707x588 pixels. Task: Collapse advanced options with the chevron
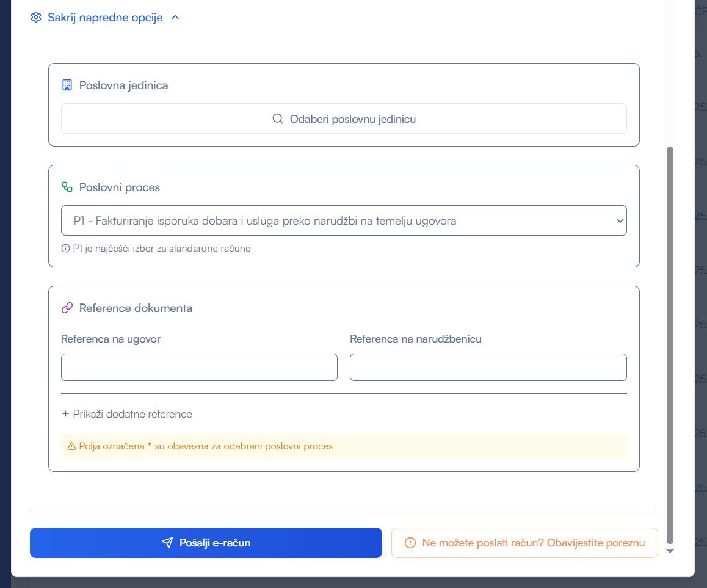pos(175,18)
